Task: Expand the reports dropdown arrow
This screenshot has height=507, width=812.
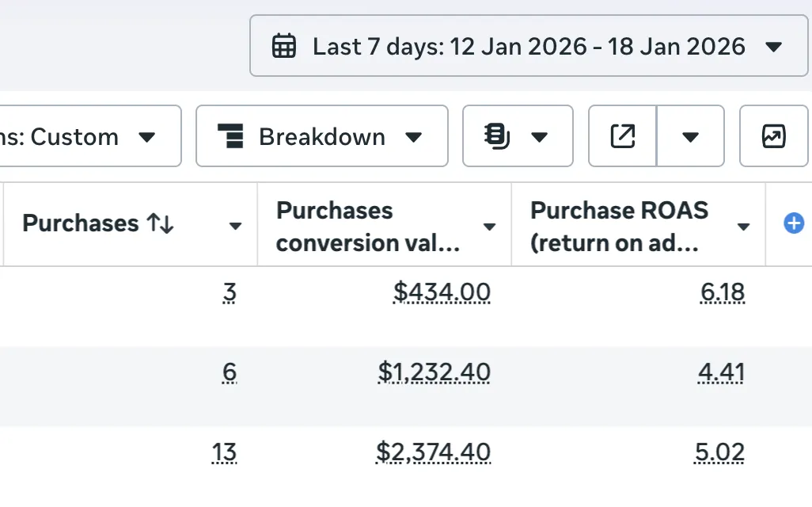Action: click(540, 137)
